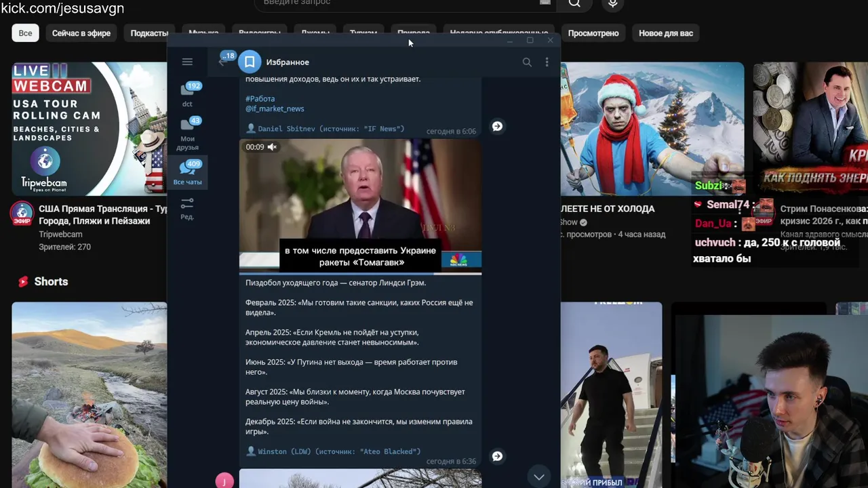Click the YouTube search magnifier button
The width and height of the screenshot is (868, 488).
tap(574, 3)
